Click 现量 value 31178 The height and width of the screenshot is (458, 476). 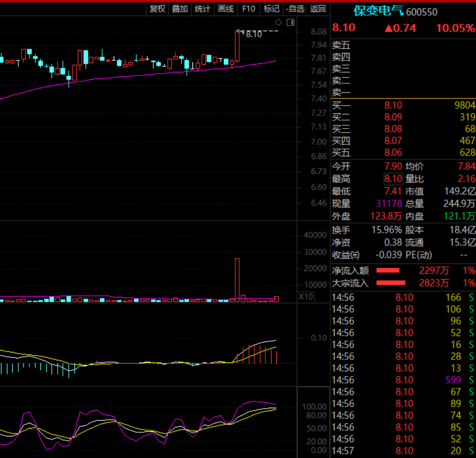click(x=389, y=204)
